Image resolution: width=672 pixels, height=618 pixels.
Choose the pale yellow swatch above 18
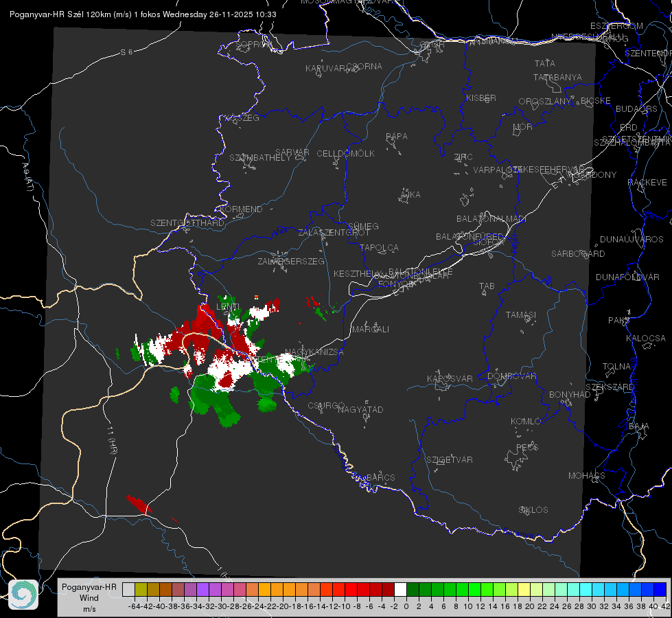(x=524, y=590)
